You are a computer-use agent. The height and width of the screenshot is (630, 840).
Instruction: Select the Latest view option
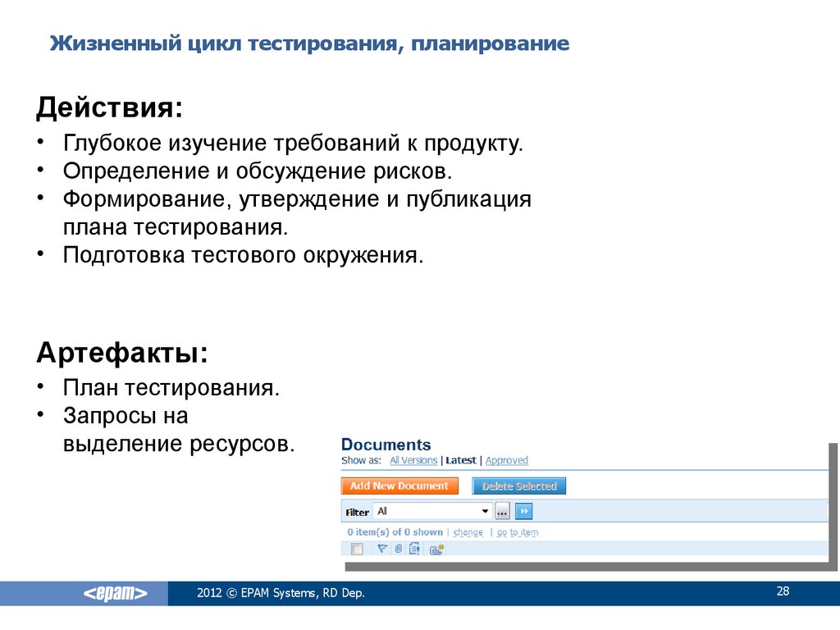461,460
